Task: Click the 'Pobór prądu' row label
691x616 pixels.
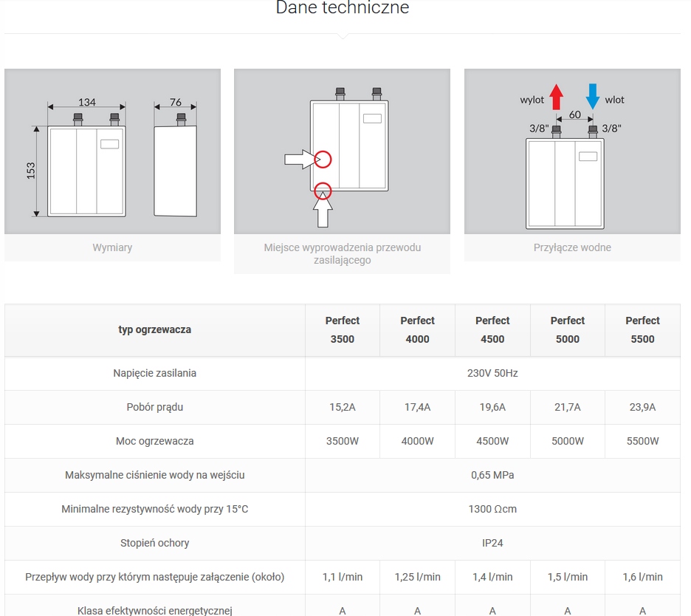Action: (x=155, y=407)
